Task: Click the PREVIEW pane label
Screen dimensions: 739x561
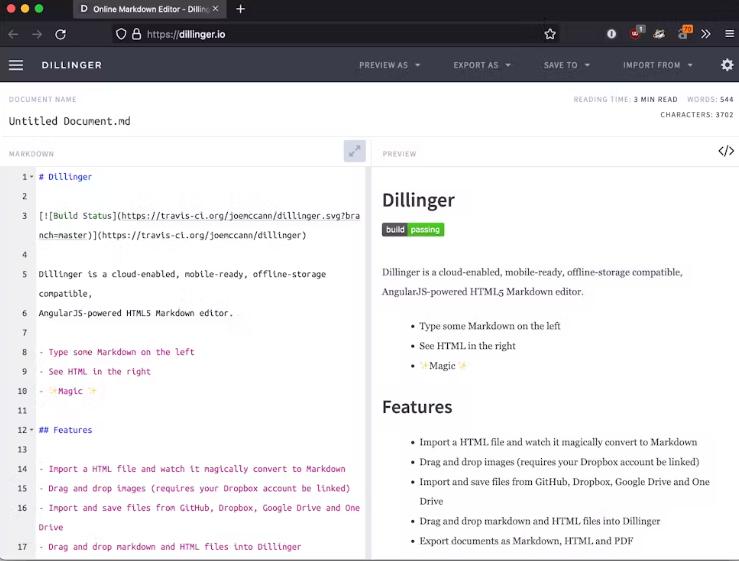Action: tap(399, 154)
